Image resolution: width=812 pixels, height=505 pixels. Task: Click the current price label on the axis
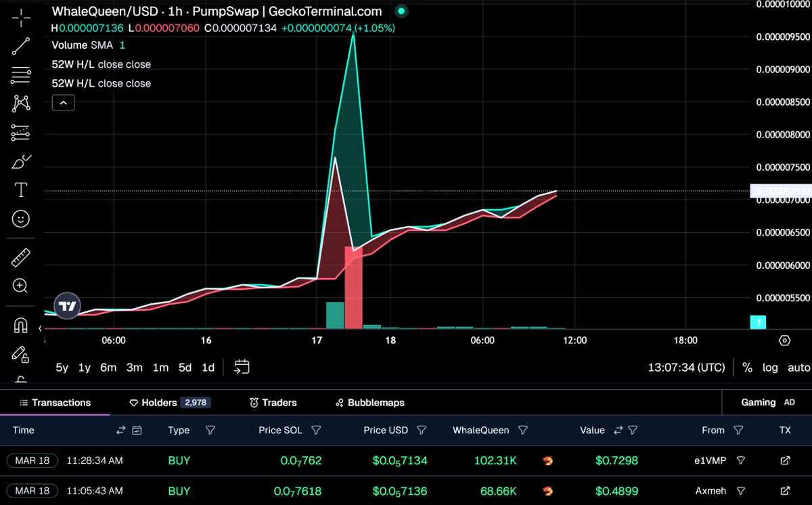click(x=782, y=191)
